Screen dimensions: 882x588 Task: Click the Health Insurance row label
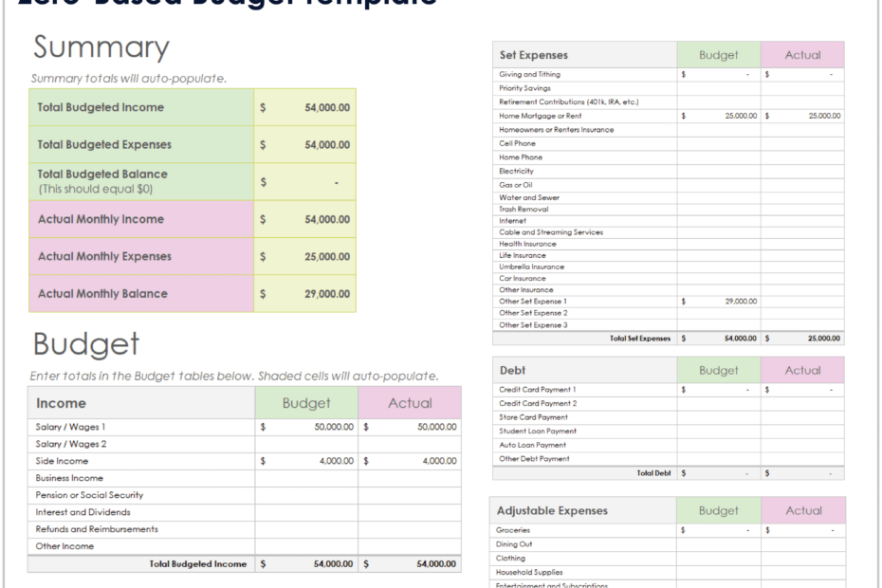pos(527,244)
